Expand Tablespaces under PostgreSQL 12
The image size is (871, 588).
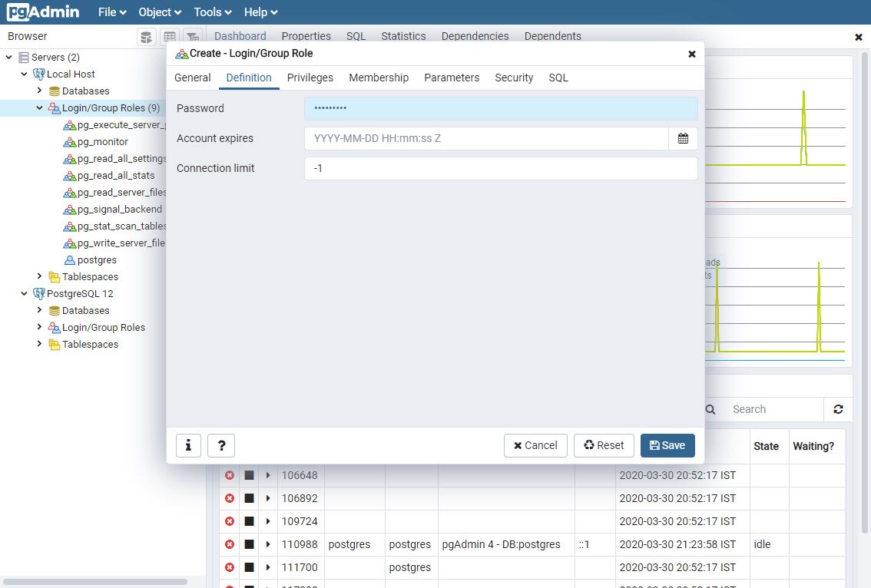pos(39,344)
